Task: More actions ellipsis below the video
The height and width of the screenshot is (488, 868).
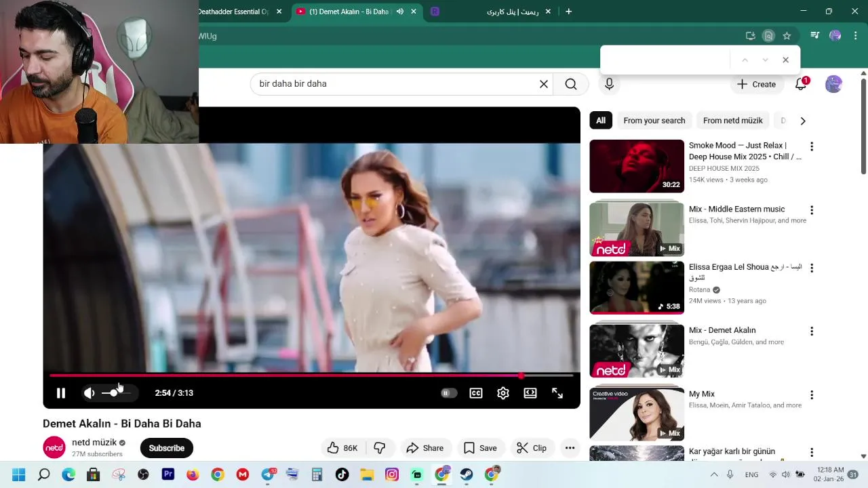Action: (570, 448)
